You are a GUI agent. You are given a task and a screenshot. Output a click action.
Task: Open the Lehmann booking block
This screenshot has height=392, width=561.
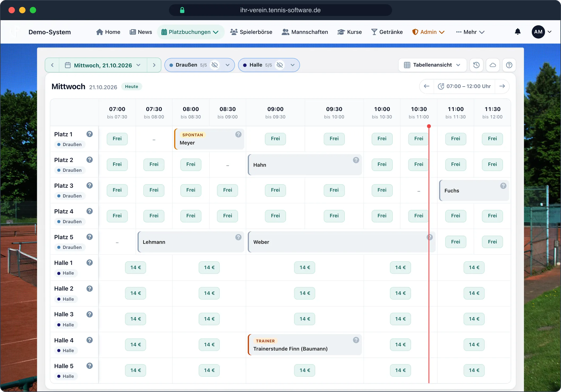coord(191,242)
